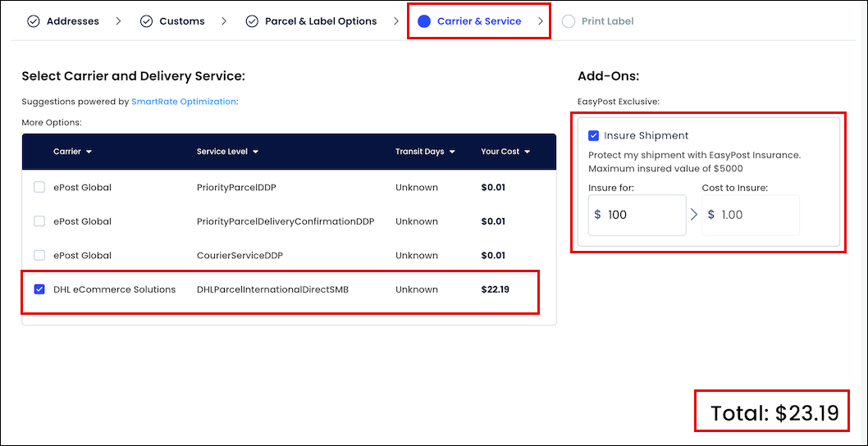Check the ePost Global CourierServiceDDP option
This screenshot has width=868, height=446.
[x=39, y=255]
